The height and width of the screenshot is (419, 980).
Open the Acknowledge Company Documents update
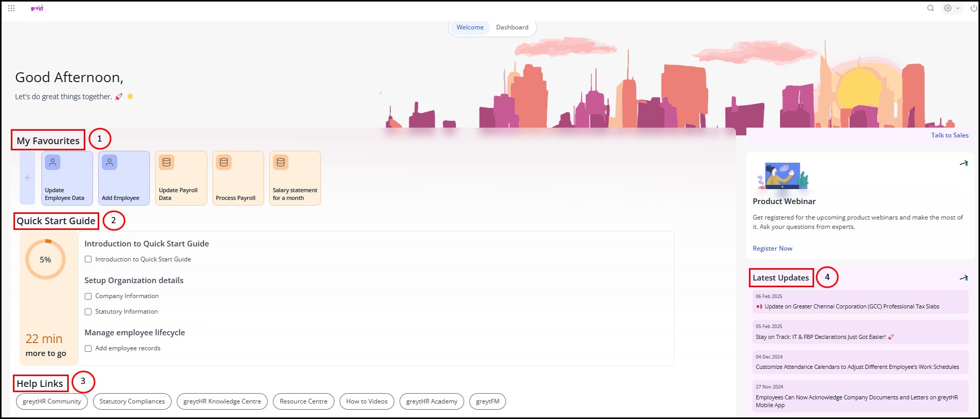pyautogui.click(x=861, y=396)
